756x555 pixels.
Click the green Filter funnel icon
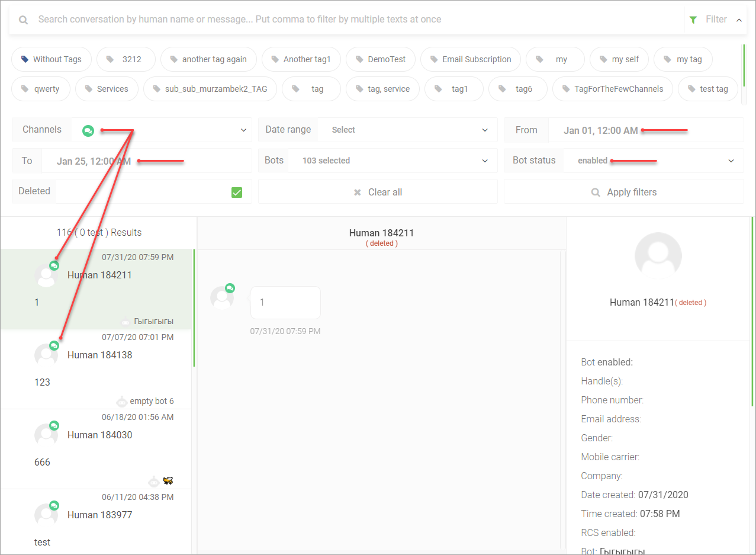pos(693,20)
